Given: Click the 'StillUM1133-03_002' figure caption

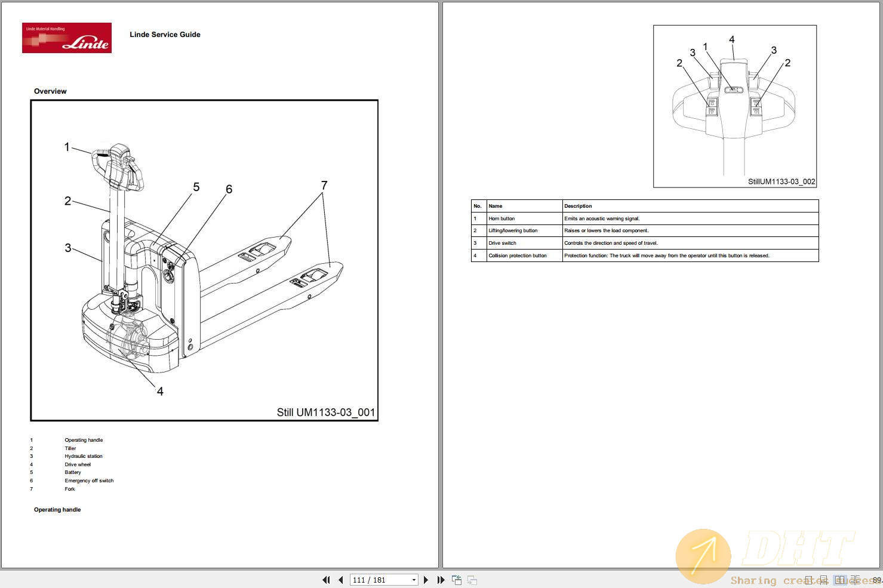Looking at the screenshot, I should tap(782, 181).
